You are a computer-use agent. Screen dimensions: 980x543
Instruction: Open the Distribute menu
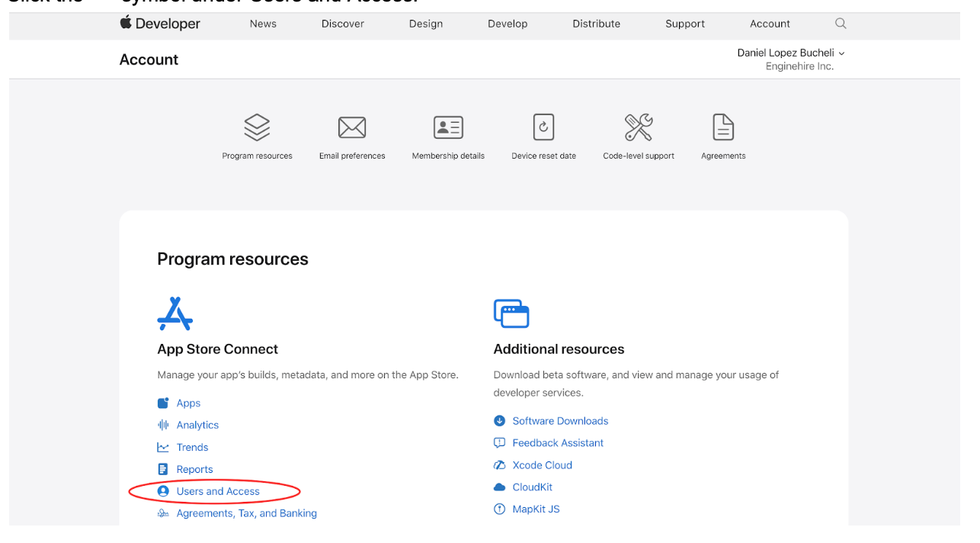click(x=597, y=24)
